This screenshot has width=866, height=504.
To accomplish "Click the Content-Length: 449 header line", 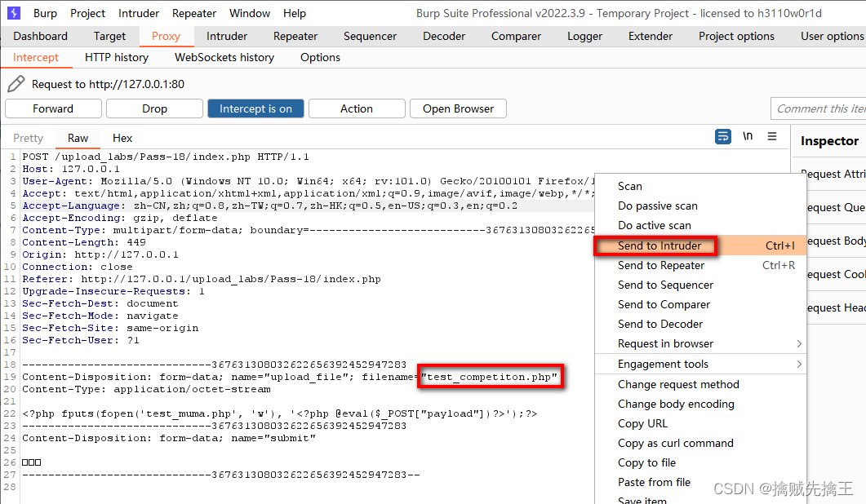I will coord(84,242).
